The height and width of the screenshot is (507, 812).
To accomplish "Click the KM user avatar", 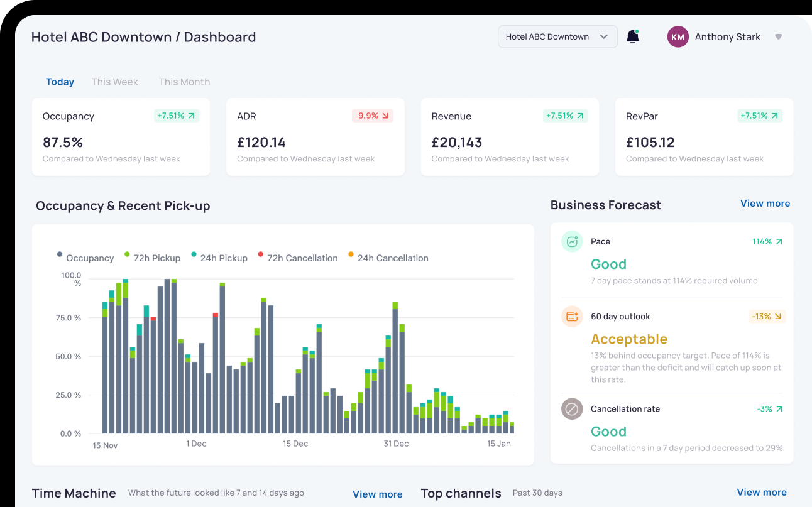I will pyautogui.click(x=678, y=37).
